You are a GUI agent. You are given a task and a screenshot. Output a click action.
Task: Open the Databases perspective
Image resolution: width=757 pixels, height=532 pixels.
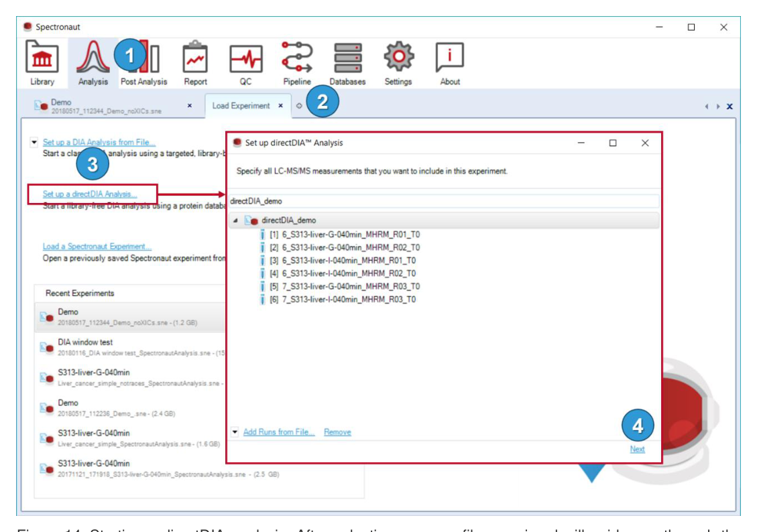tap(347, 63)
